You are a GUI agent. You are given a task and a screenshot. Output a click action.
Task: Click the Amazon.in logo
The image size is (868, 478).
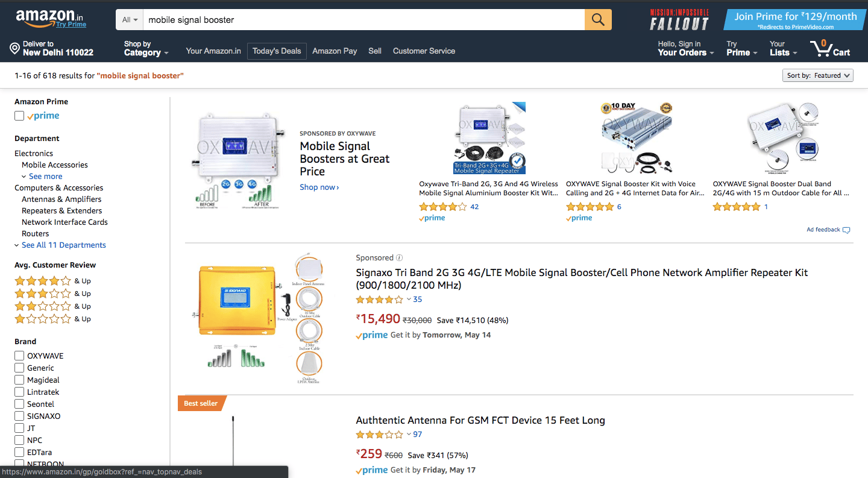(x=51, y=18)
